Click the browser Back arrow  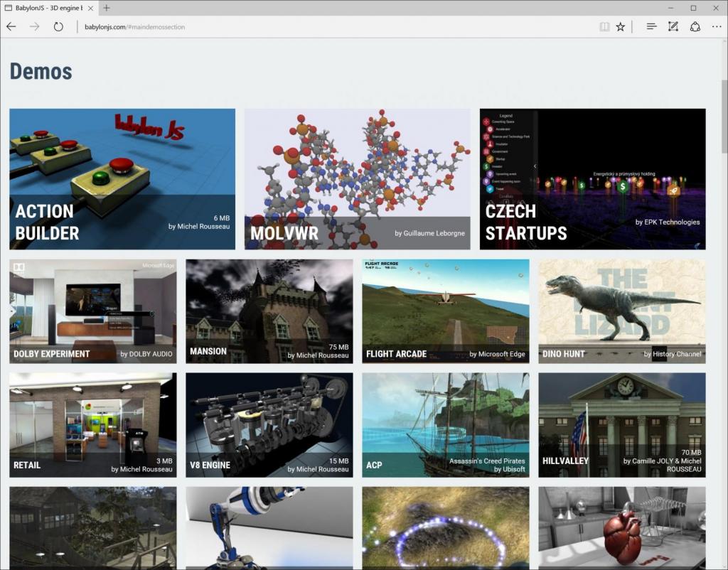click(x=11, y=26)
